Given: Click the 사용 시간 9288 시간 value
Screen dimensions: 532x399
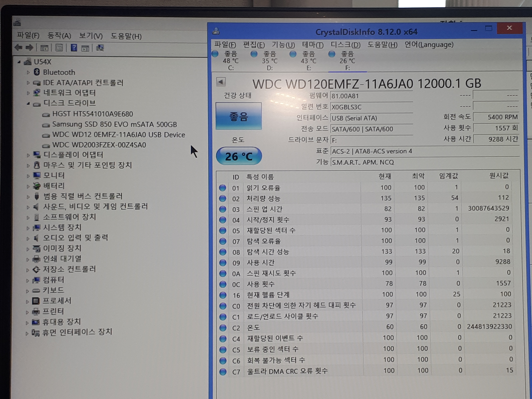Looking at the screenshot, I should click(x=496, y=139).
